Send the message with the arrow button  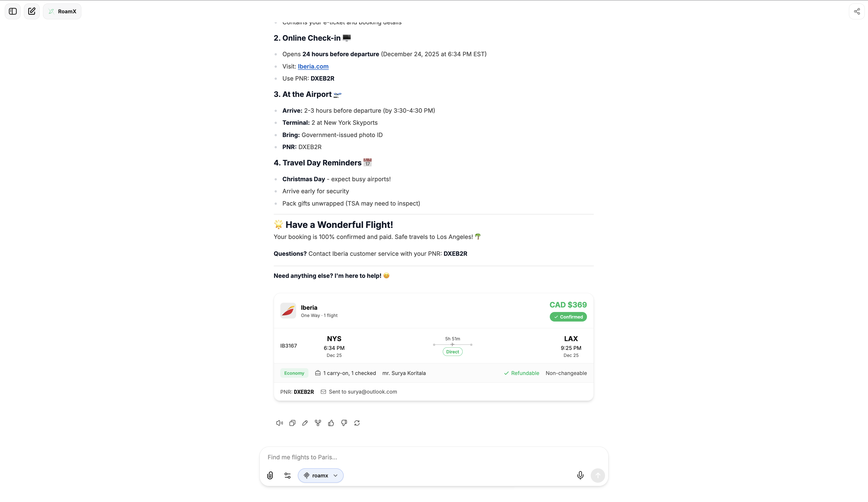(598, 475)
